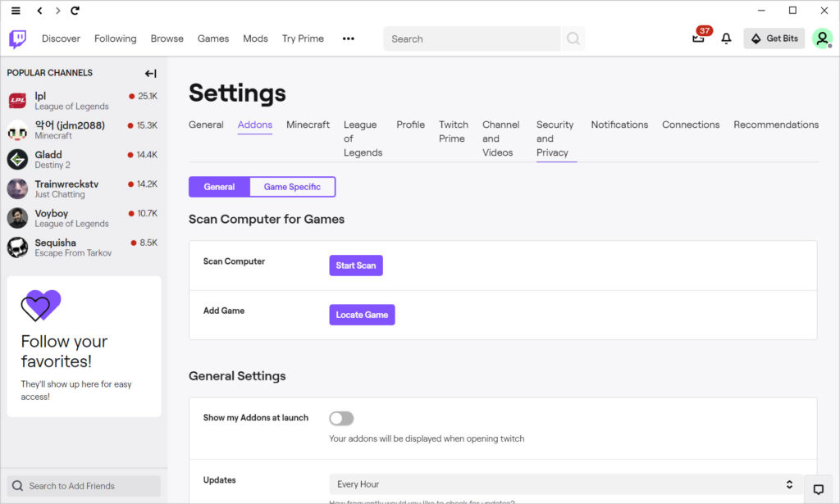
Task: Click Trainwreckstv channel avatar
Action: [18, 188]
